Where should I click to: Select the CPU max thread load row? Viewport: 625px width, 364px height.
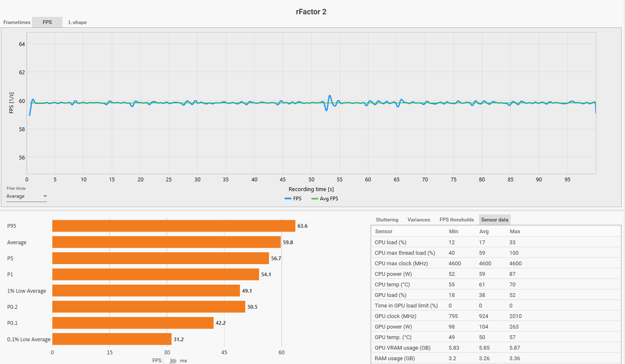pos(496,253)
